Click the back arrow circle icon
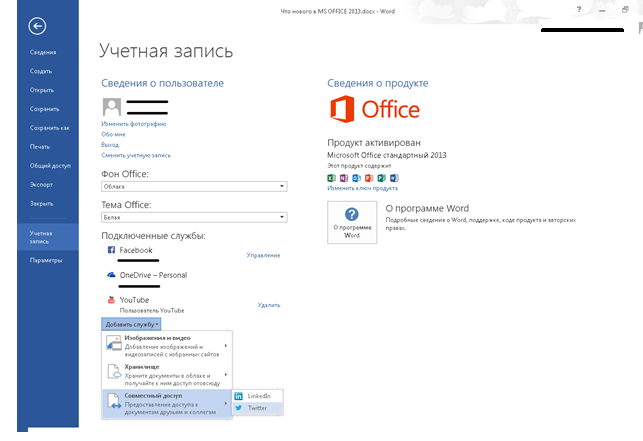 coord(37,26)
